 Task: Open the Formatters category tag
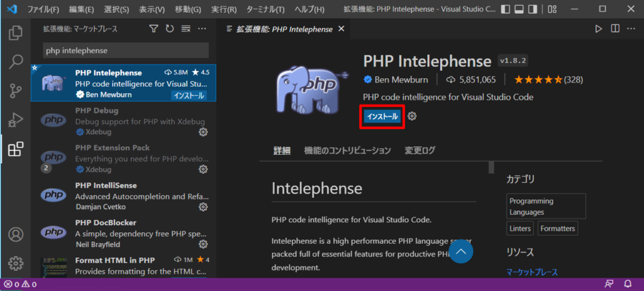pyautogui.click(x=558, y=229)
